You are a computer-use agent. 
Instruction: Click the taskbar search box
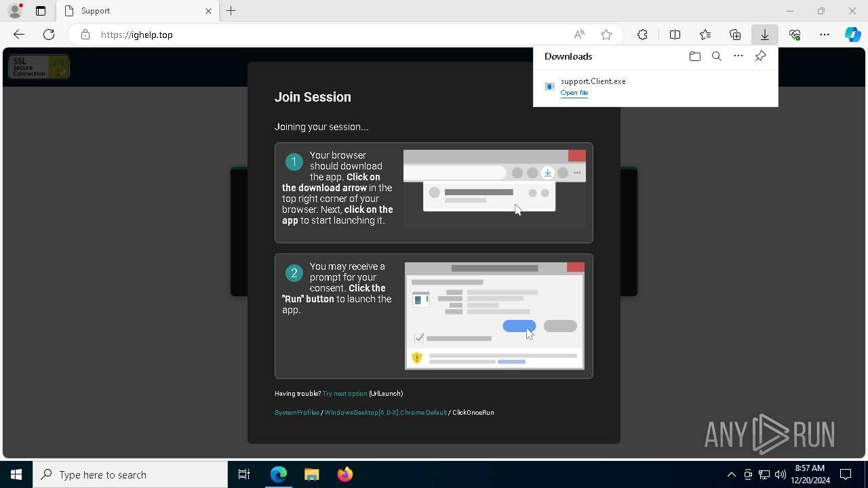130,474
